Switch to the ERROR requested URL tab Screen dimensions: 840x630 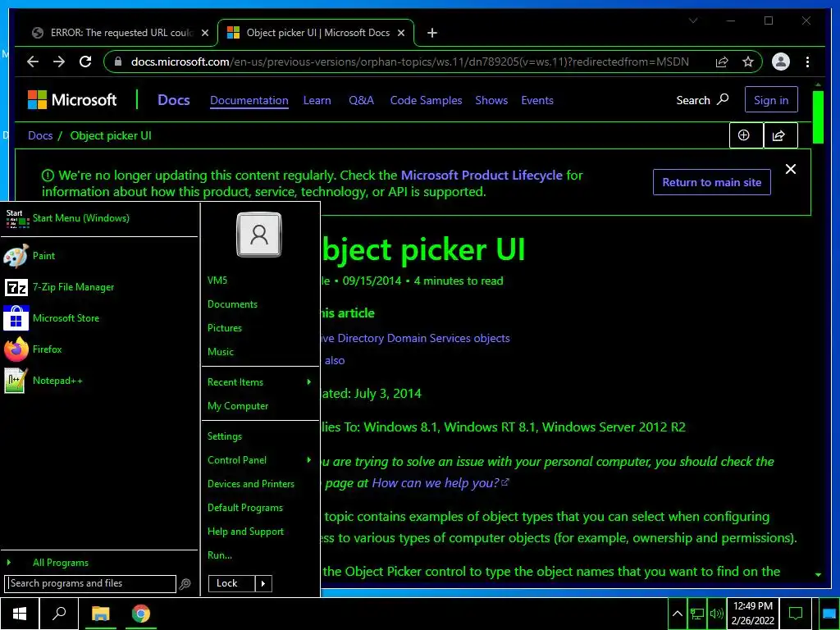[x=121, y=33]
